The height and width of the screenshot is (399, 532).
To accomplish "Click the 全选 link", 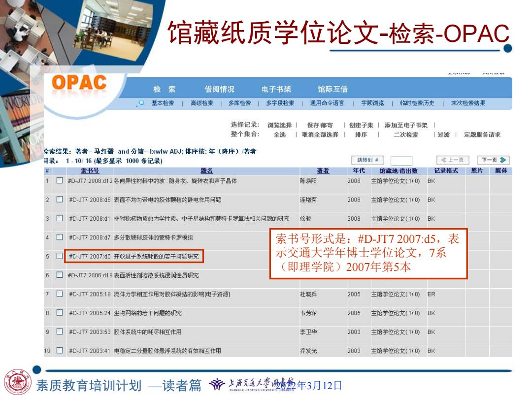I will pos(280,134).
